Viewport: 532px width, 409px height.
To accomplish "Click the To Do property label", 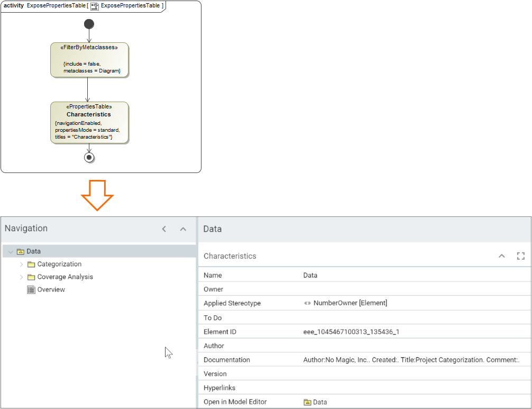I will click(213, 317).
